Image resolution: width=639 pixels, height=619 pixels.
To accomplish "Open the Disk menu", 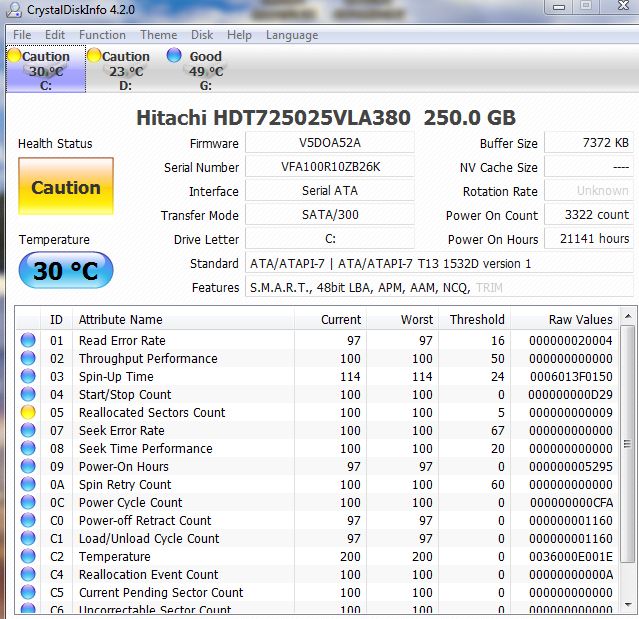I will [x=202, y=35].
